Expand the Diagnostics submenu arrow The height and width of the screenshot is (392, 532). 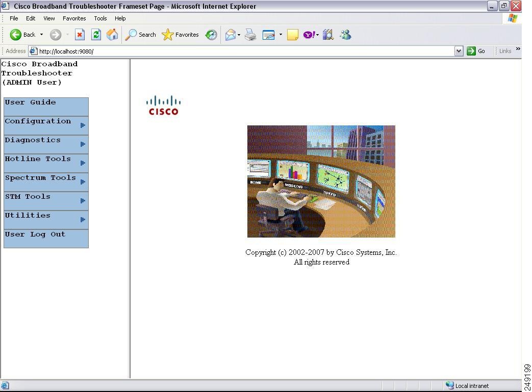tap(83, 144)
